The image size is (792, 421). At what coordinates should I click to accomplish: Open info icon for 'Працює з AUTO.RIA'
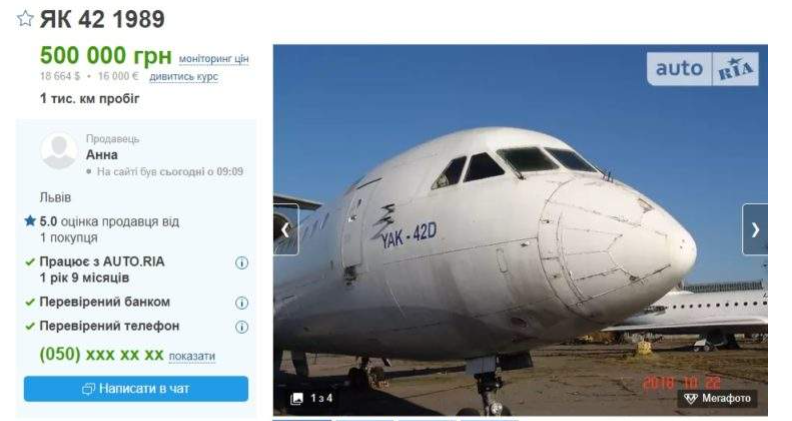241,263
